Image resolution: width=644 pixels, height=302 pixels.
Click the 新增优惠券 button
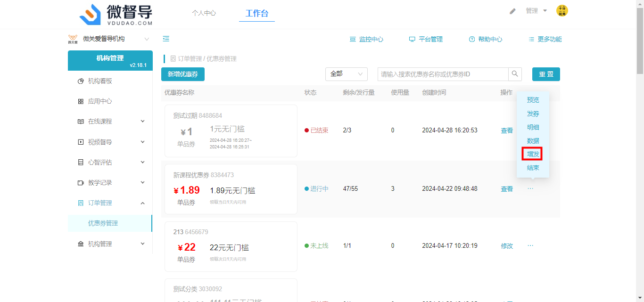tap(183, 74)
